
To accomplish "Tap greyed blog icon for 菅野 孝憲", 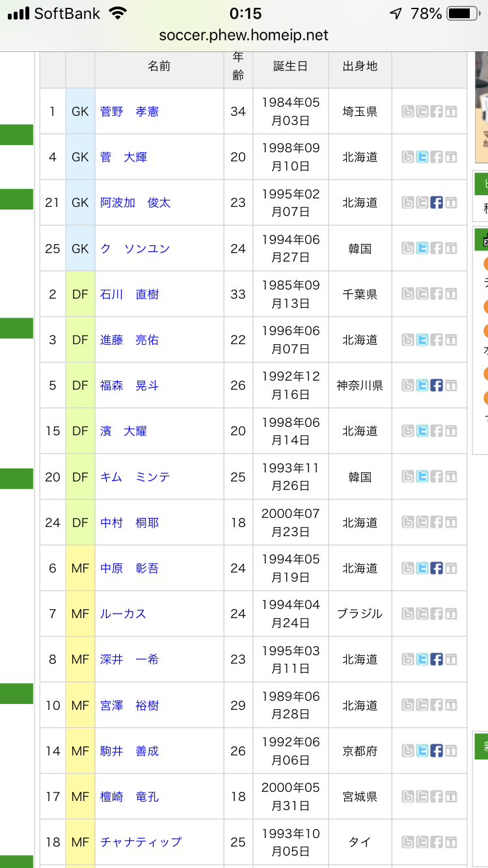I will tap(407, 111).
